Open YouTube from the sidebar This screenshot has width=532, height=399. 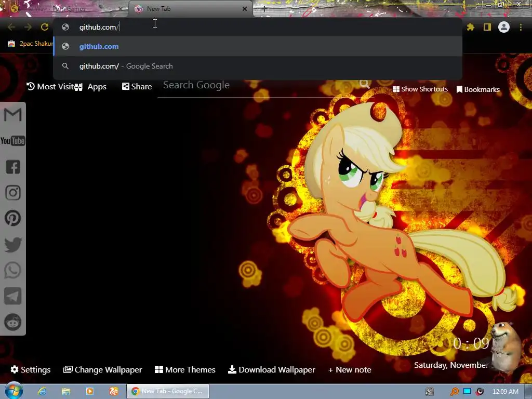click(13, 141)
